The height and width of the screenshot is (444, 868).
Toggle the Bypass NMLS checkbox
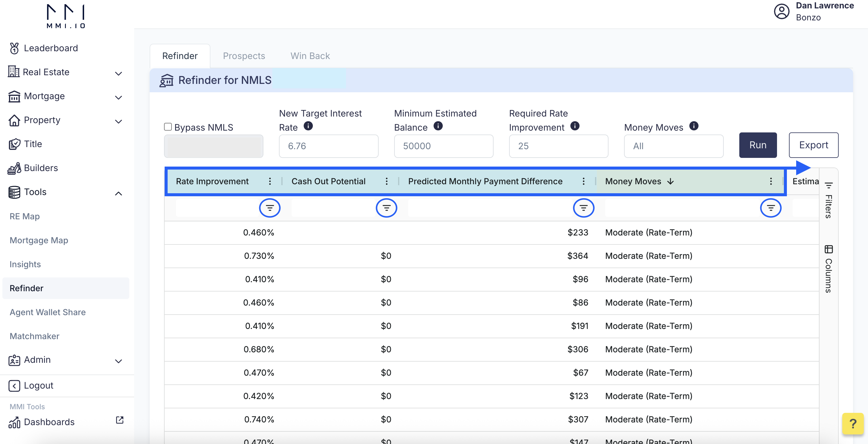(168, 126)
